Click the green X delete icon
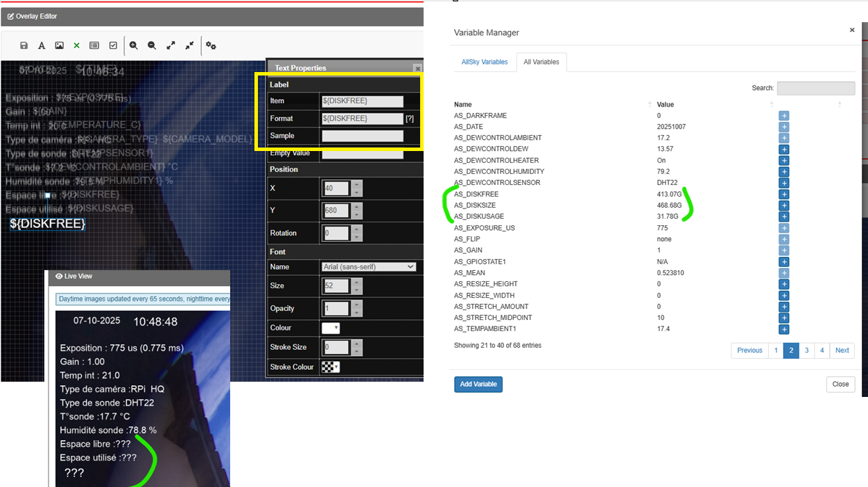The image size is (868, 487). coord(77,46)
